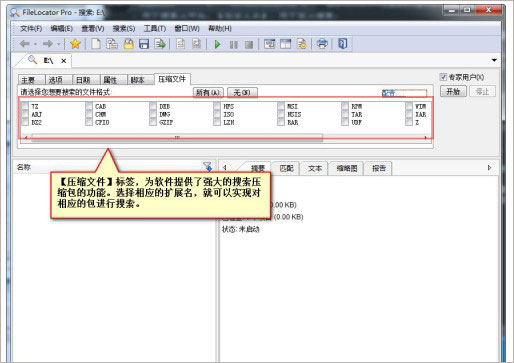Print results using the printer icon
Viewport: 514px width, 363px height.
point(322,44)
